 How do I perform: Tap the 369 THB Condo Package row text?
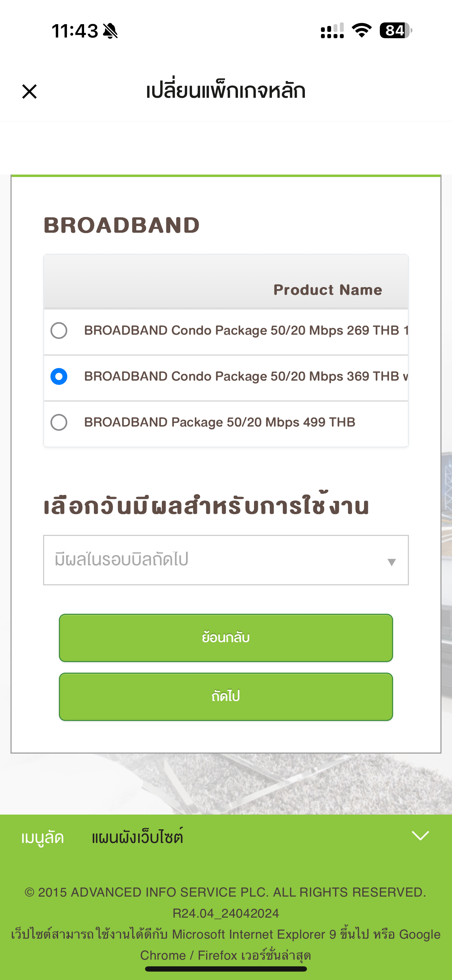coord(246,376)
